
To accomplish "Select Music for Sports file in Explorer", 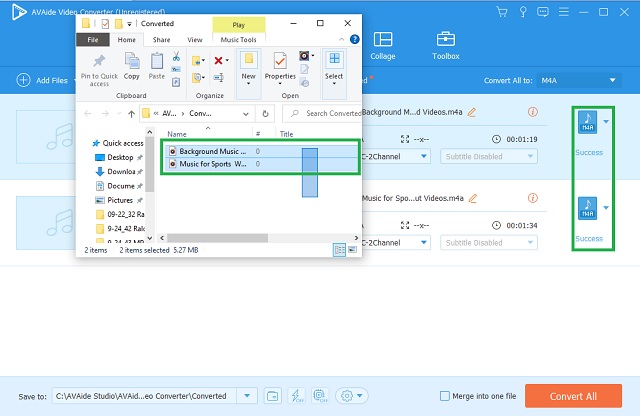I will tap(261, 164).
